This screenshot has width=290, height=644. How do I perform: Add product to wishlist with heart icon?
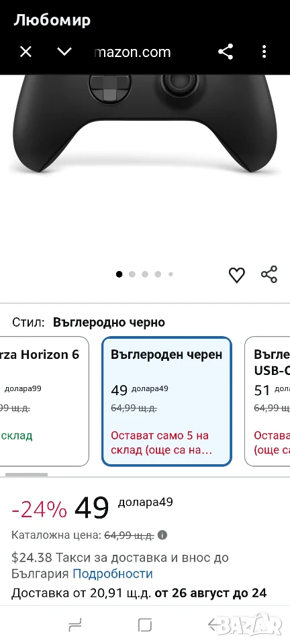(x=236, y=275)
